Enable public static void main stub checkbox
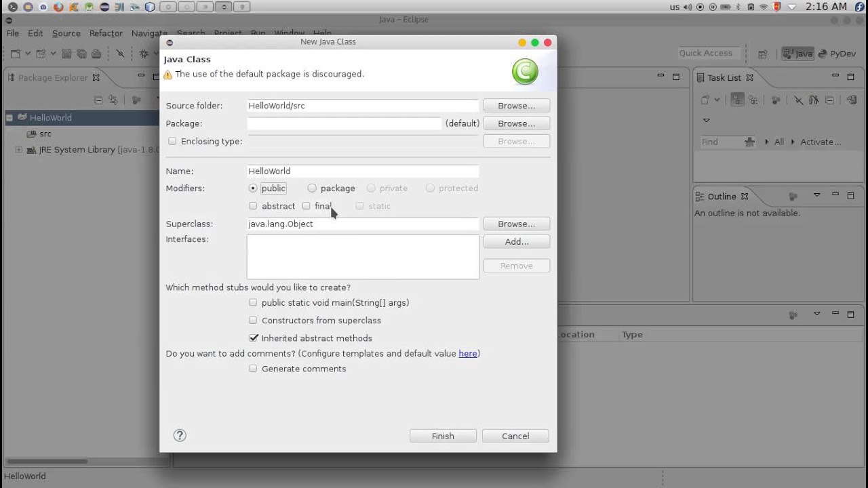The width and height of the screenshot is (868, 488). (x=253, y=302)
